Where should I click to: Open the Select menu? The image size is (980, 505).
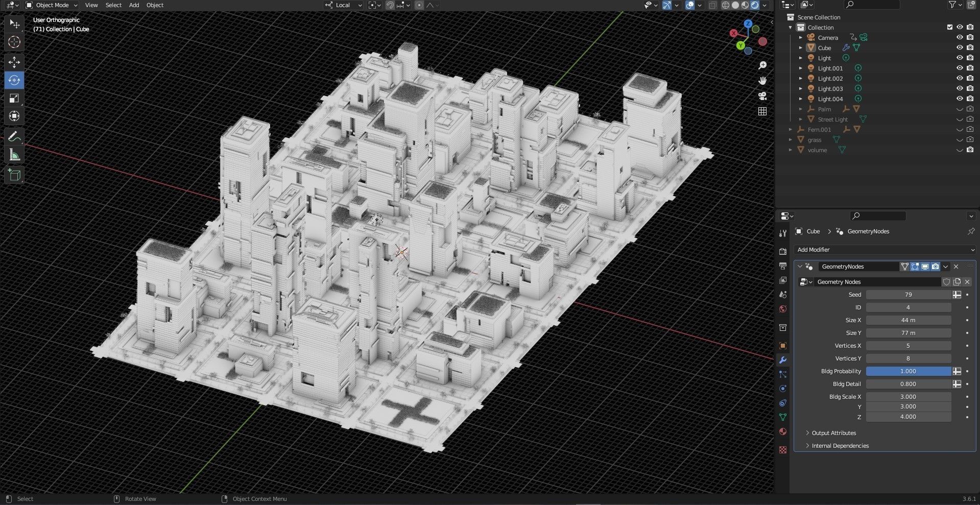point(113,5)
